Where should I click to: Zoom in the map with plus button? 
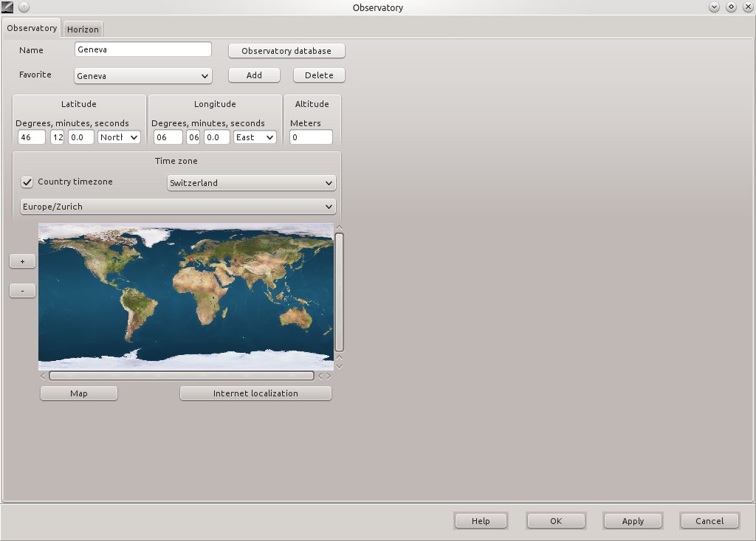(23, 261)
